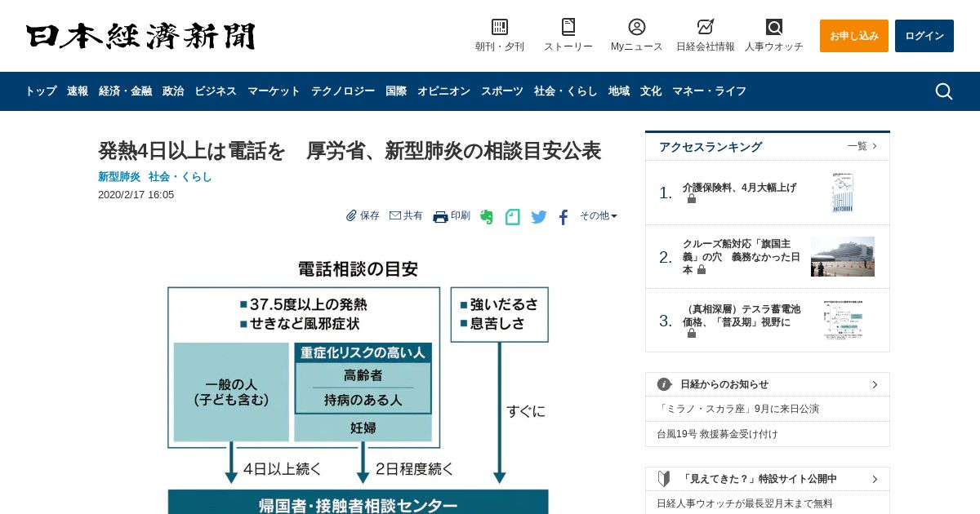
Task: Open the Myニュース profile icon
Action: point(637,27)
